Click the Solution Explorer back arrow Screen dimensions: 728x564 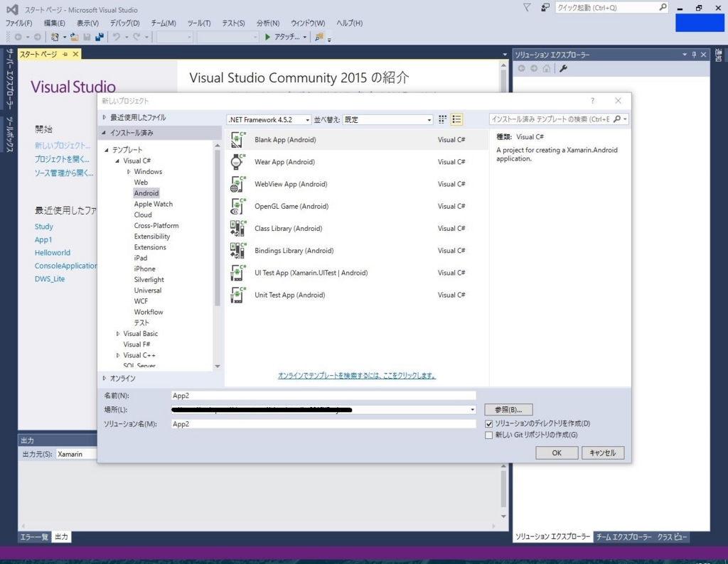[x=521, y=69]
